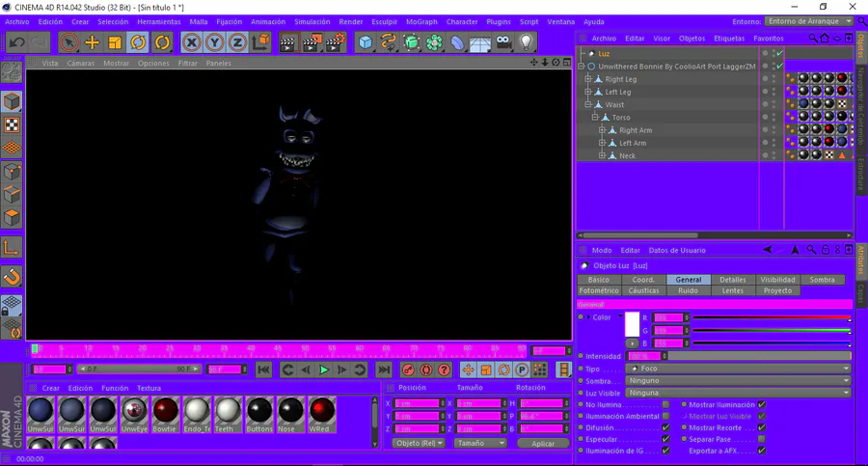868x466 pixels.
Task: Click the Intensidad value field
Action: pyautogui.click(x=645, y=356)
